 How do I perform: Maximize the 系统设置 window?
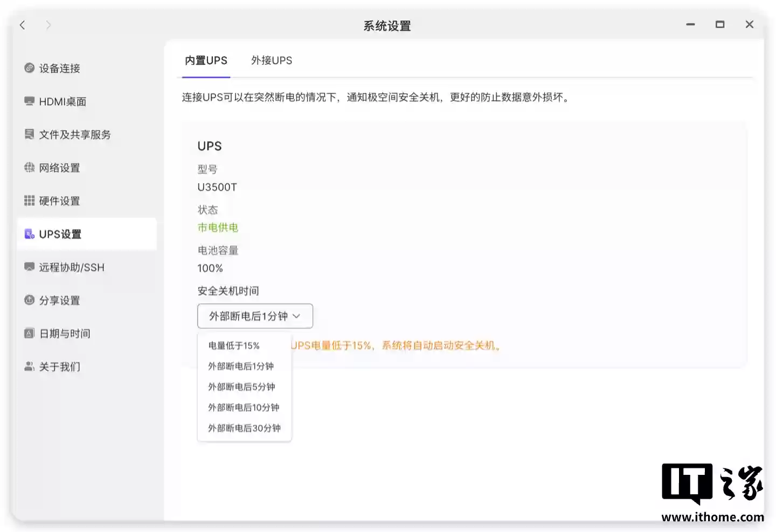719,25
